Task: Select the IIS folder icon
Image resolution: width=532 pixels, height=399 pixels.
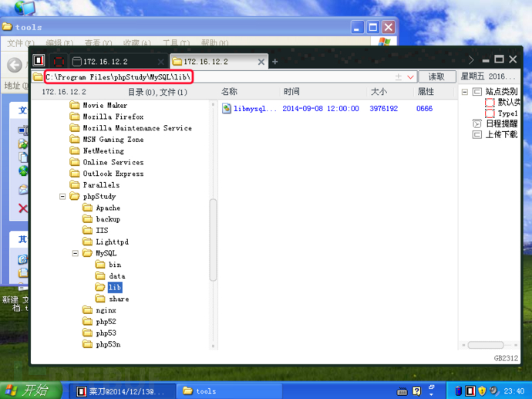Action: (x=88, y=230)
